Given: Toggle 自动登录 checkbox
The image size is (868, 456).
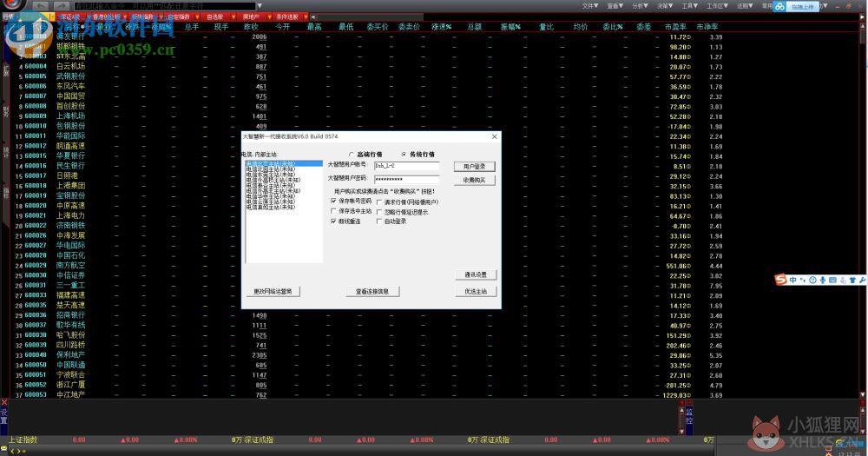Looking at the screenshot, I should click(x=379, y=221).
